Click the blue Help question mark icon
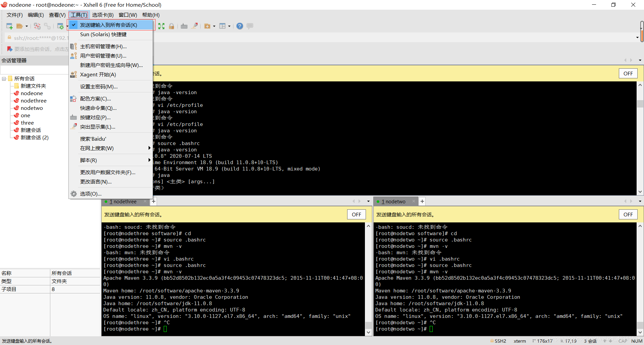Image resolution: width=644 pixels, height=345 pixels. [239, 26]
